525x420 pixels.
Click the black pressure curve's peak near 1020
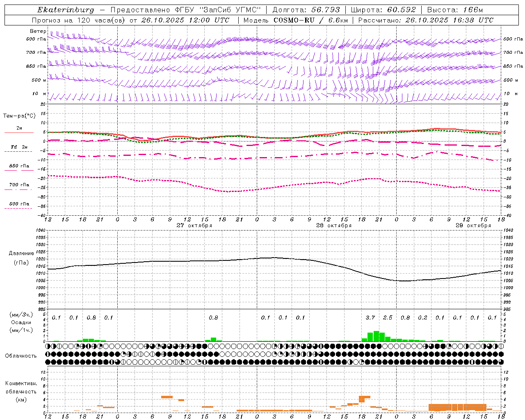(x=274, y=258)
